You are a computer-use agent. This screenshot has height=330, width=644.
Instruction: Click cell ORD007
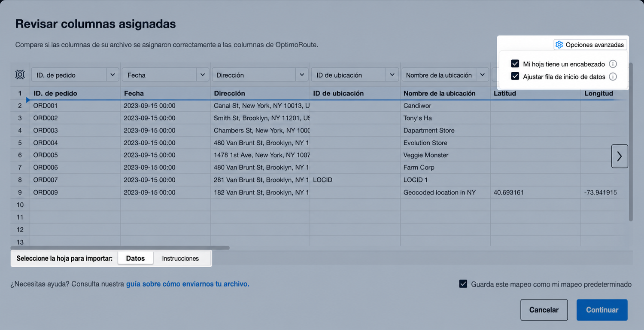tap(76, 180)
